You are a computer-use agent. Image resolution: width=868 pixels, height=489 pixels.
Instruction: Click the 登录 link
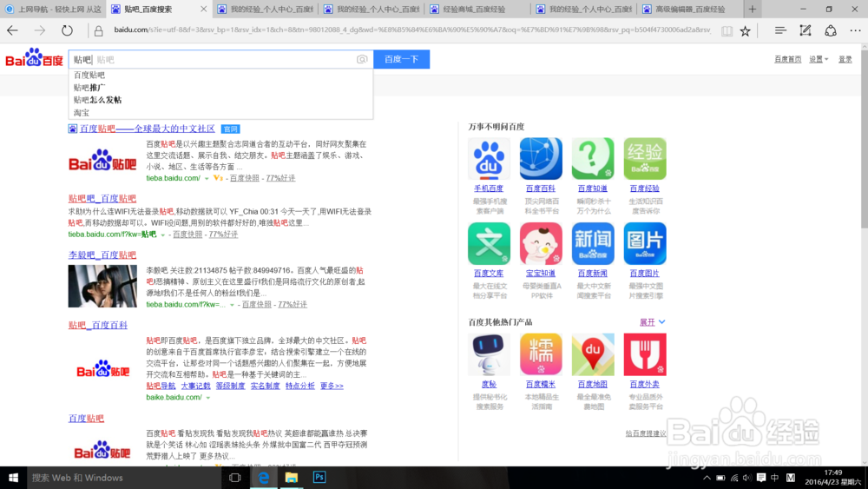pos(845,59)
